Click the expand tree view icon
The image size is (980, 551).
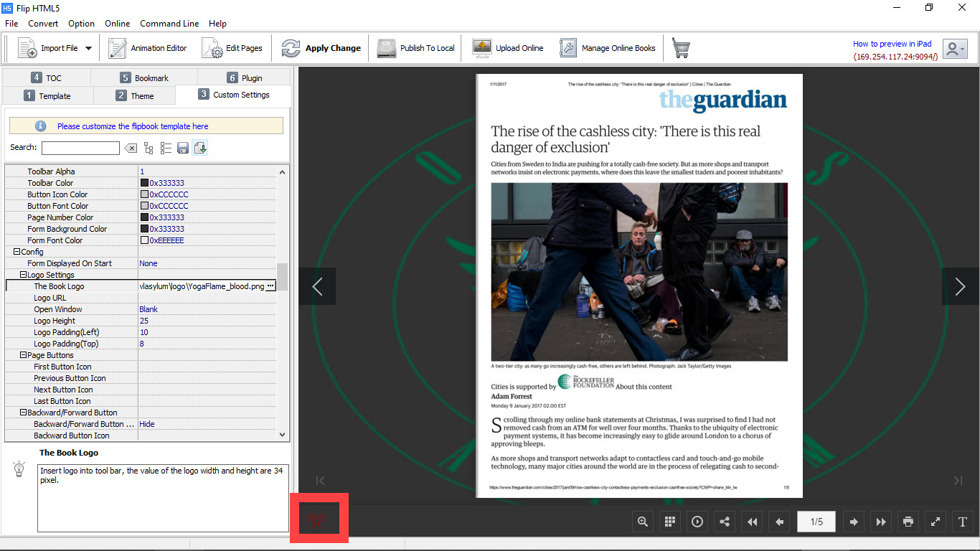(149, 148)
